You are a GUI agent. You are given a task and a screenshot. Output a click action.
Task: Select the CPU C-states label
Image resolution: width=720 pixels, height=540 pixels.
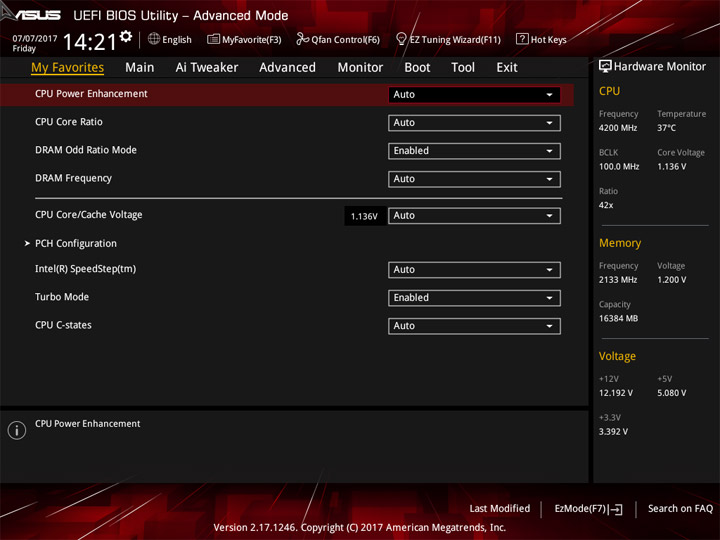tap(63, 325)
